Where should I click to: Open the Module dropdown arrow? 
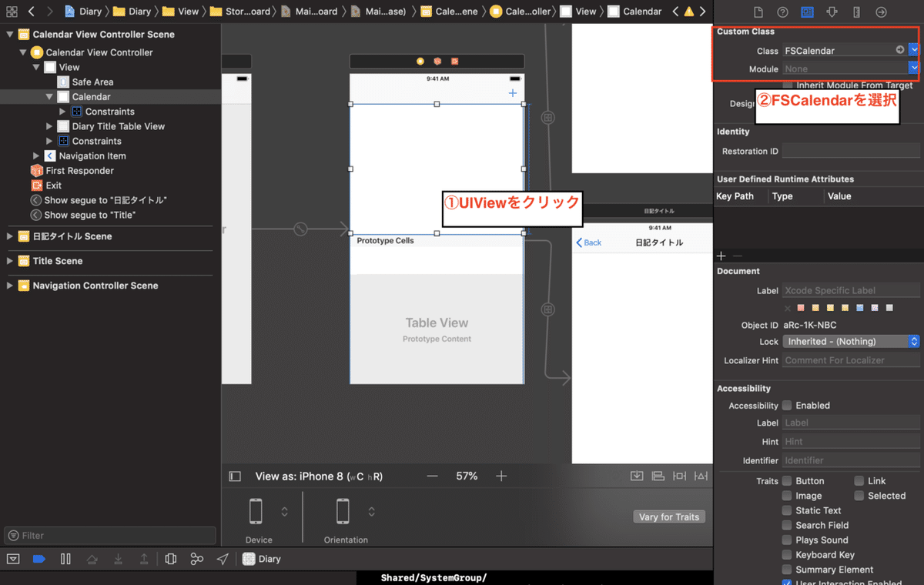tap(914, 69)
